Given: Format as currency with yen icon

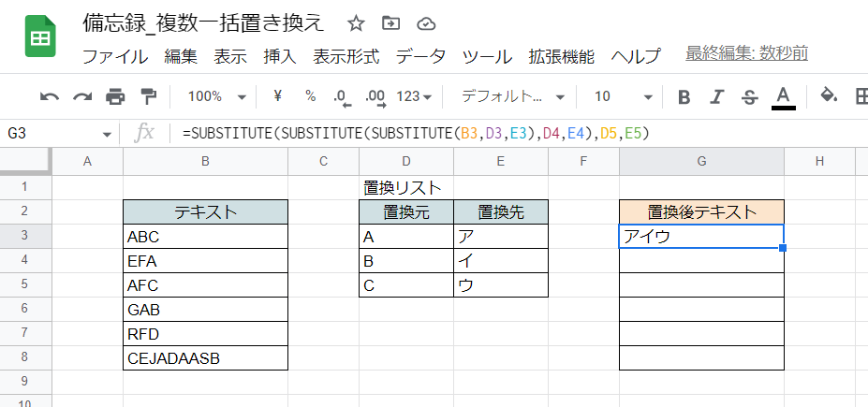Looking at the screenshot, I should [x=278, y=96].
